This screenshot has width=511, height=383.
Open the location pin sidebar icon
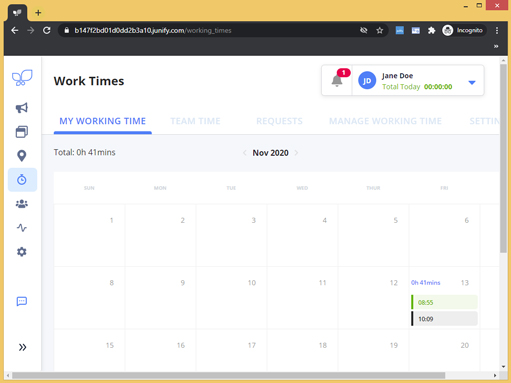coord(22,156)
